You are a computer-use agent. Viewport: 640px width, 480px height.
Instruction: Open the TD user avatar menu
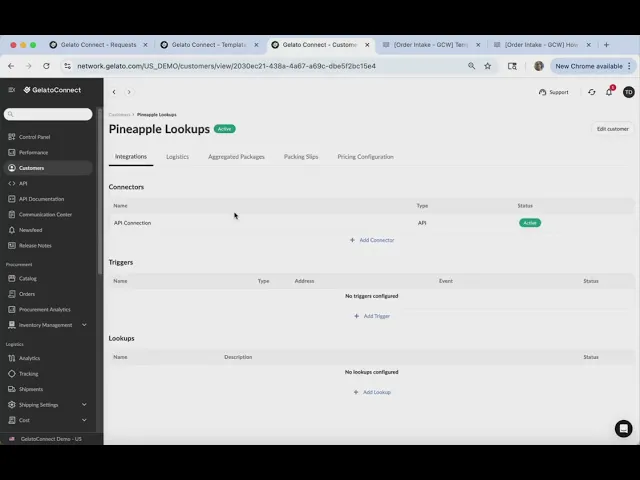pyautogui.click(x=629, y=92)
